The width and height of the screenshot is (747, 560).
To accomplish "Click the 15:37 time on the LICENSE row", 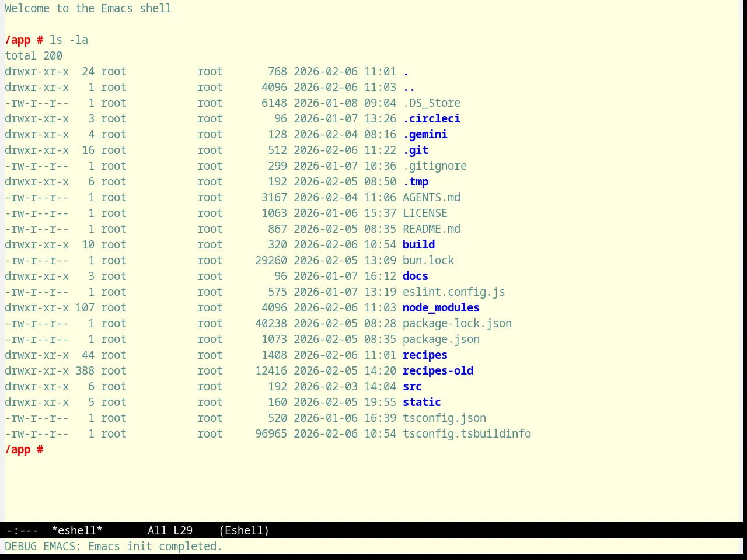I will pyautogui.click(x=380, y=213).
